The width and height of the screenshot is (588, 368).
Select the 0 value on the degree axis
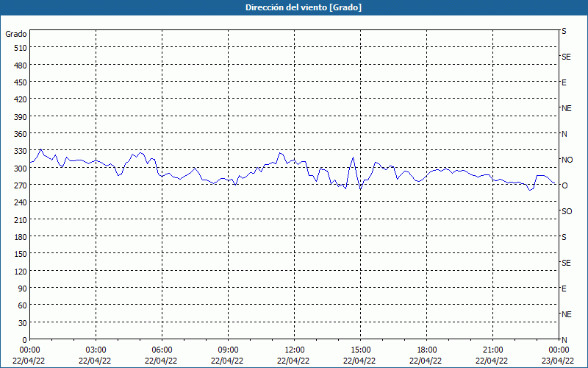coord(25,340)
